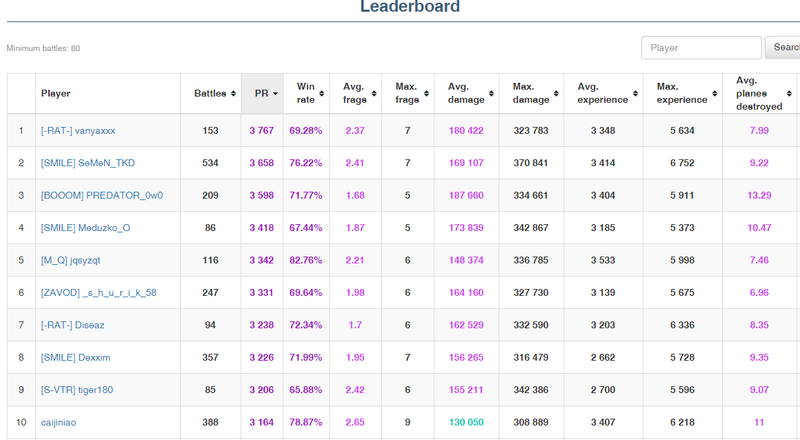The image size is (800, 440).
Task: Sort by Avg. frags column arrows
Action: (x=374, y=93)
